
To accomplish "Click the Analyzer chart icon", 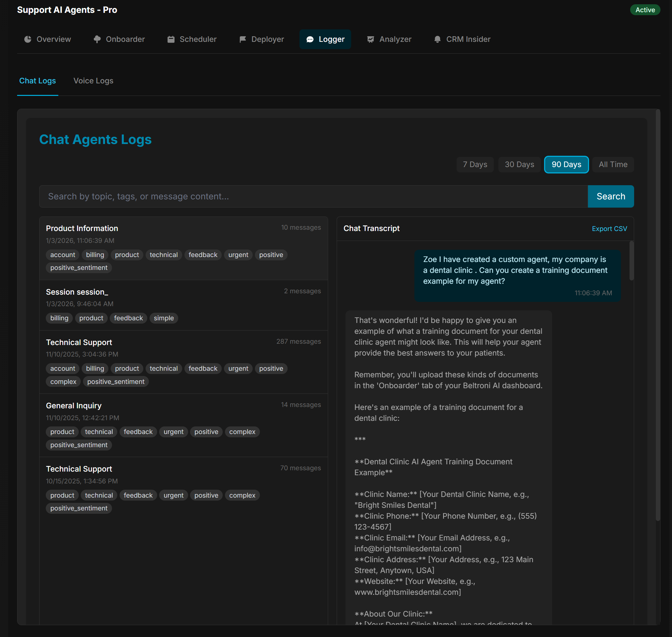I will point(371,40).
